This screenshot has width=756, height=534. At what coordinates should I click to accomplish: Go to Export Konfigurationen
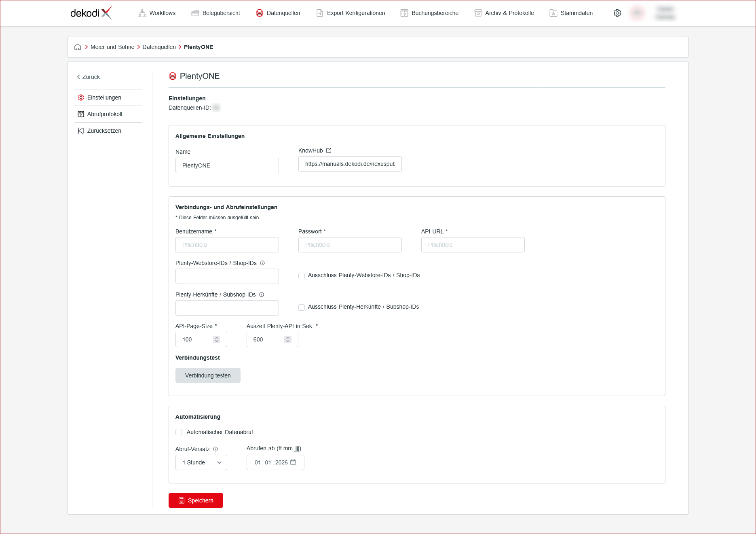coord(356,13)
